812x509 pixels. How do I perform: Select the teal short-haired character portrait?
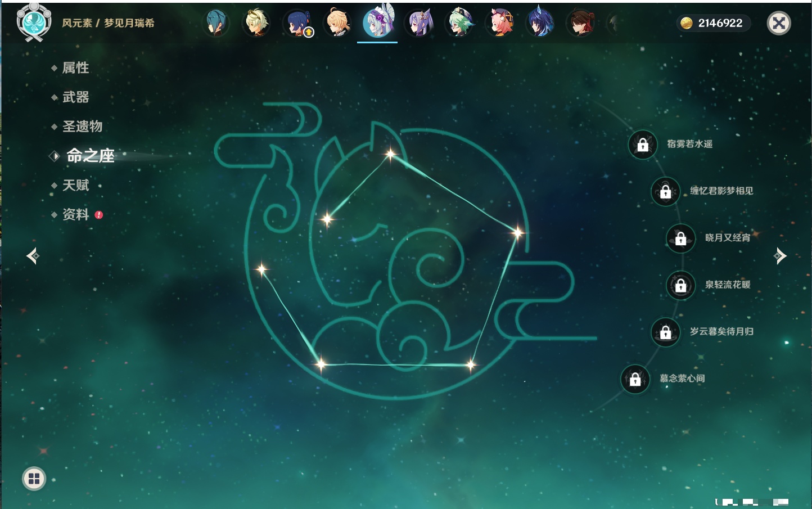[x=216, y=23]
